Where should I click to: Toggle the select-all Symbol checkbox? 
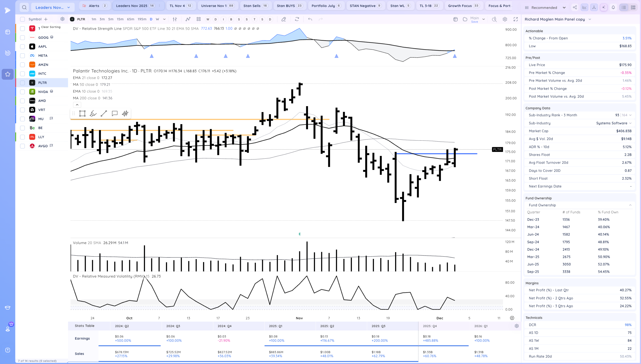(x=23, y=19)
